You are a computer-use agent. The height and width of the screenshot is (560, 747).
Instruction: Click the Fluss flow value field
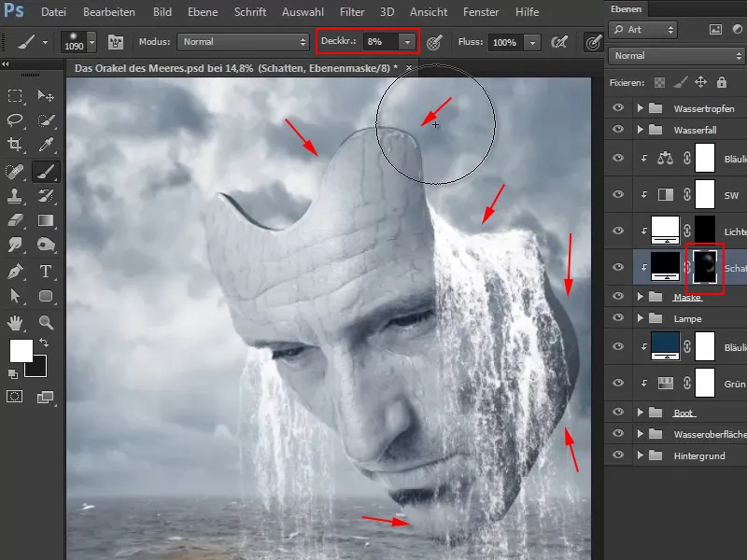[x=506, y=42]
